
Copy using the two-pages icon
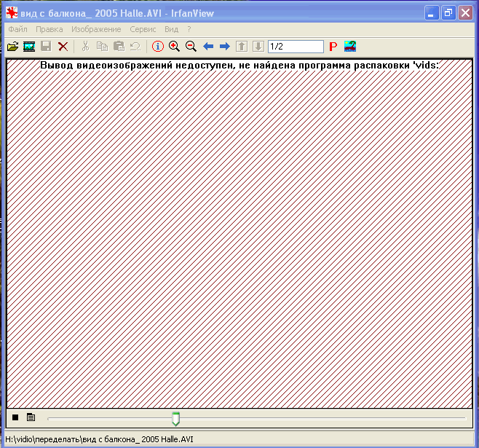point(103,47)
